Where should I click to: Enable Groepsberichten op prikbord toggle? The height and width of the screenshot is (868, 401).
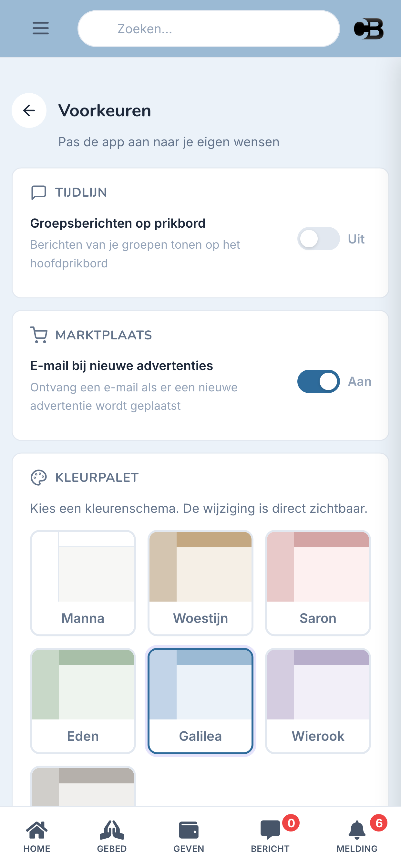pyautogui.click(x=318, y=239)
